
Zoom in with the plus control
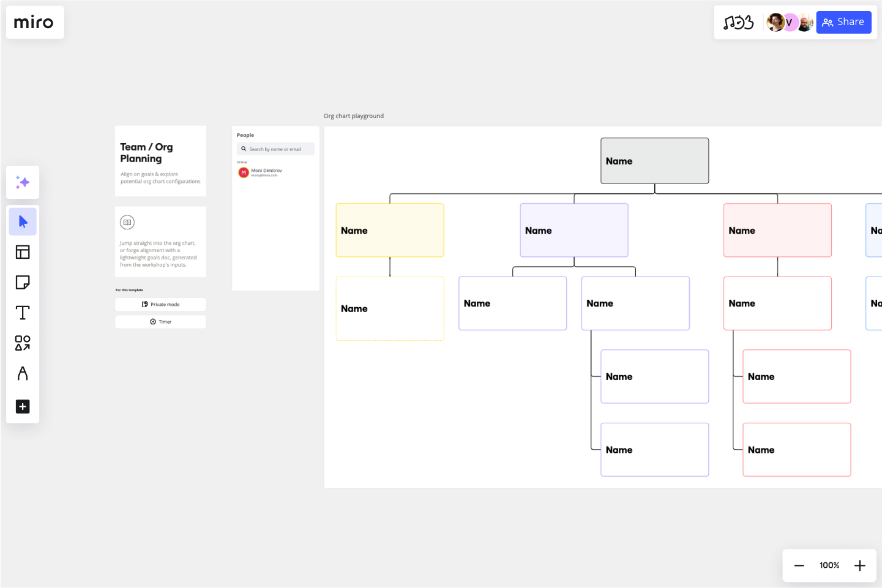859,565
